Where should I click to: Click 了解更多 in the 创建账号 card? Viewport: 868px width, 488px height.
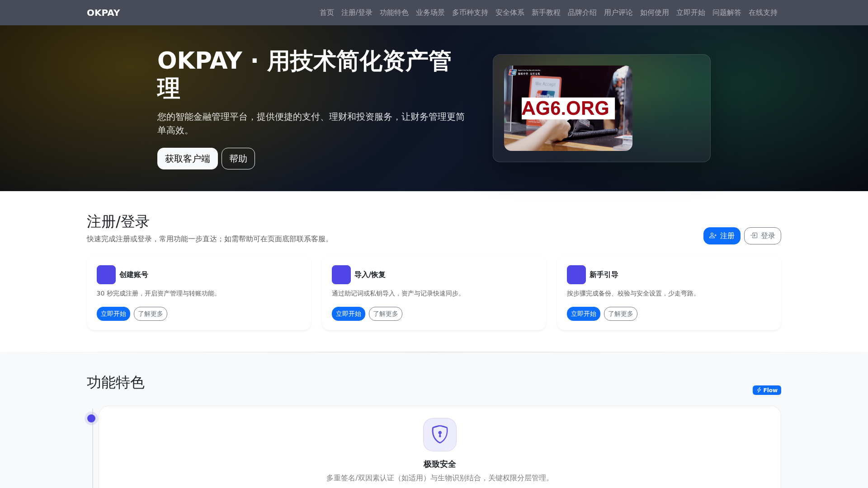coord(151,314)
